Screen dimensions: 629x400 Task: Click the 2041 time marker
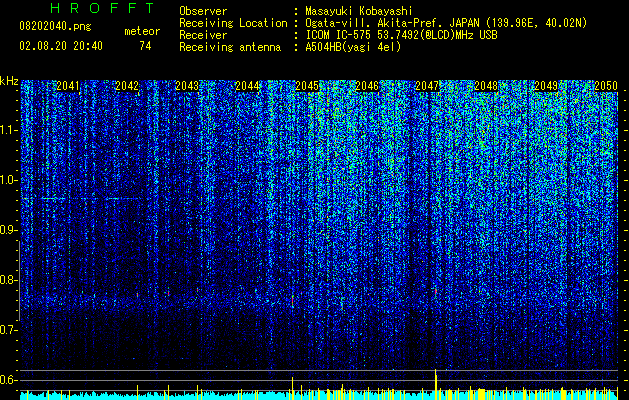(68, 85)
